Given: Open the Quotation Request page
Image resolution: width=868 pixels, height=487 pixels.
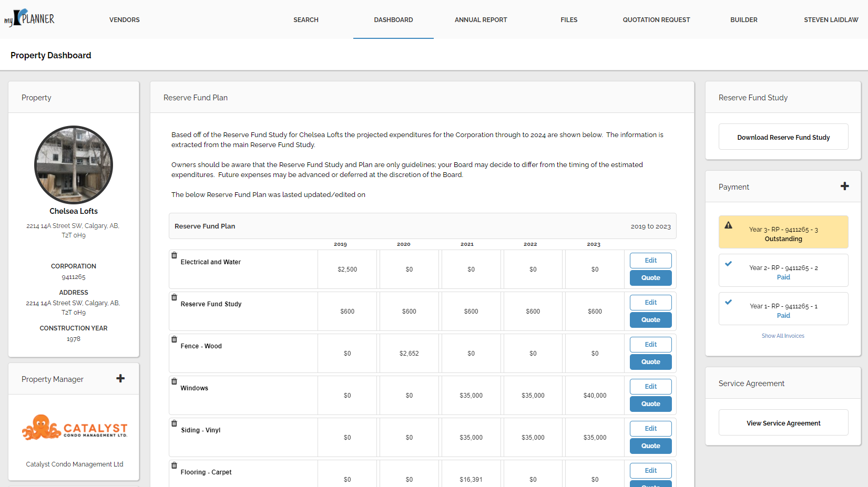Looking at the screenshot, I should pyautogui.click(x=656, y=20).
